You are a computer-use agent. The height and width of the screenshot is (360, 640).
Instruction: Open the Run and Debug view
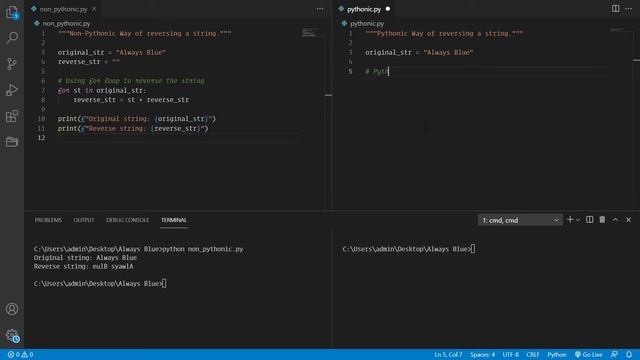tap(12, 90)
